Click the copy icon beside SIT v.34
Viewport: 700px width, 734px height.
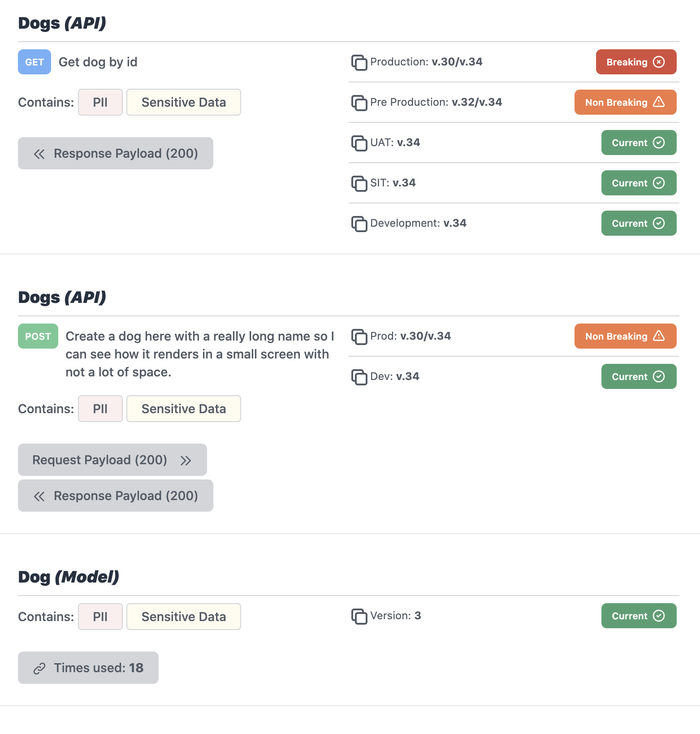point(359,183)
